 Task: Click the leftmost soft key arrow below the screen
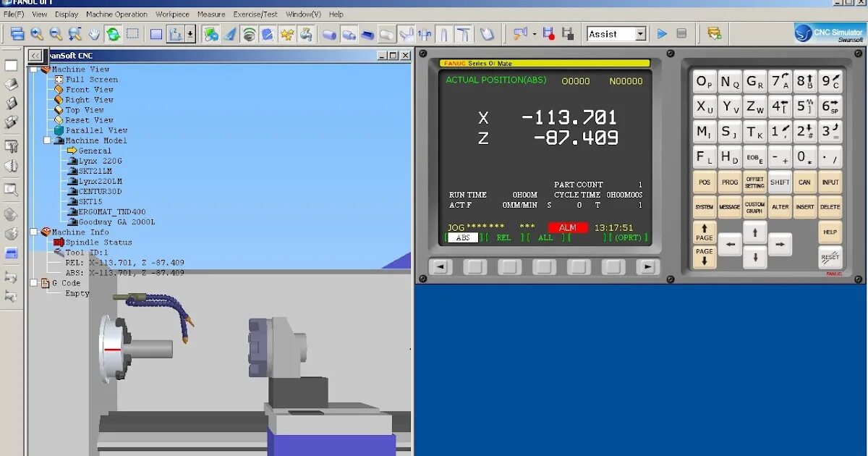pos(440,267)
